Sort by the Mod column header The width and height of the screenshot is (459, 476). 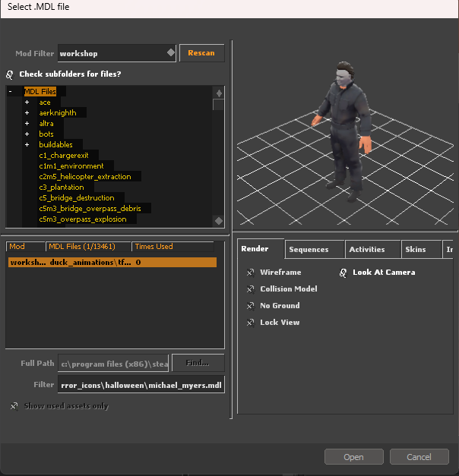click(x=26, y=247)
